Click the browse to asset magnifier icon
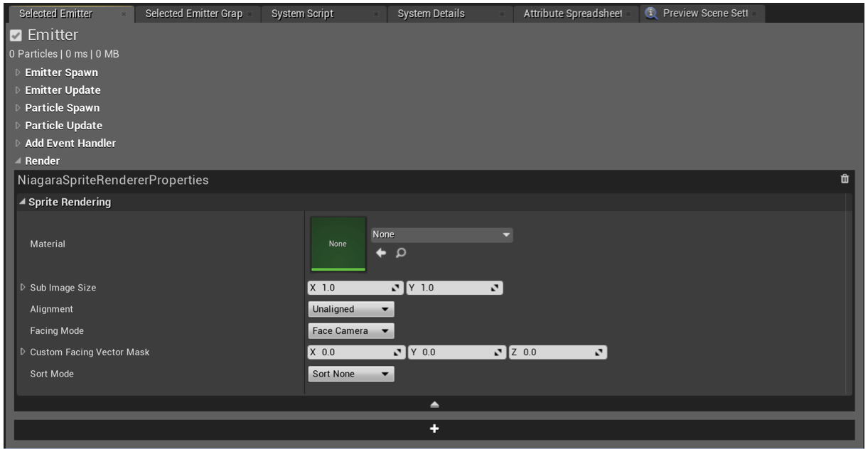Image resolution: width=868 pixels, height=454 pixels. click(x=401, y=253)
